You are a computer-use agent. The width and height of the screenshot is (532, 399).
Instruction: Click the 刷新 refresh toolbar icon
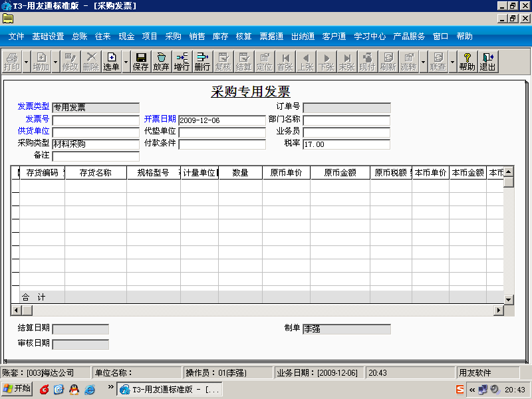(x=388, y=61)
